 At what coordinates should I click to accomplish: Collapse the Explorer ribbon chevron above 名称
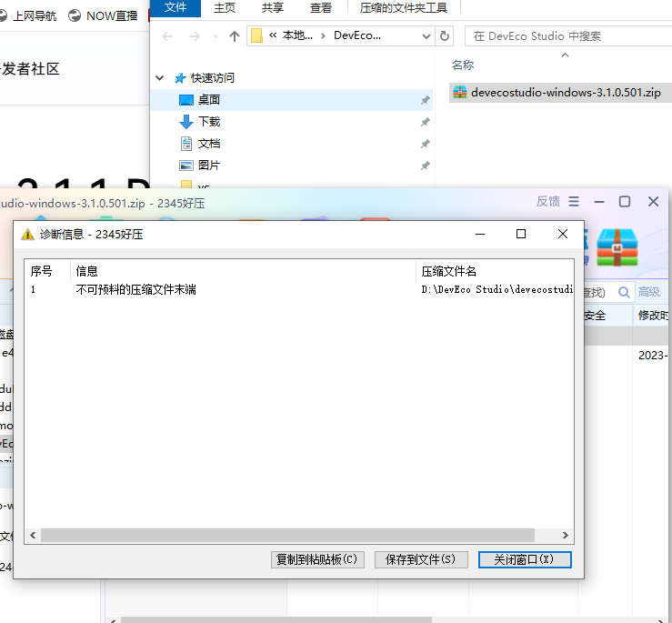point(565,55)
